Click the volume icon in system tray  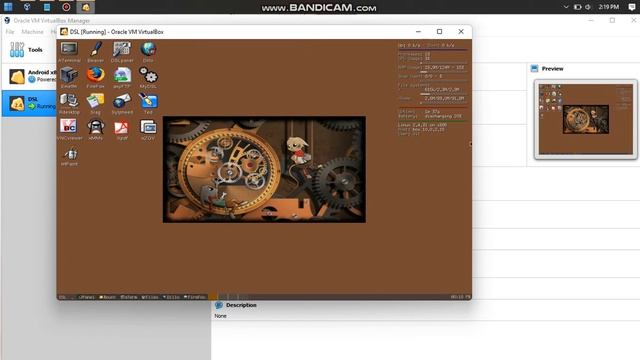click(588, 7)
